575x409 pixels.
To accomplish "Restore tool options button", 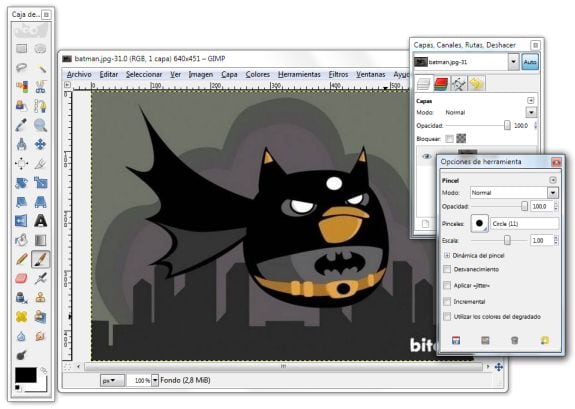I will (x=485, y=341).
